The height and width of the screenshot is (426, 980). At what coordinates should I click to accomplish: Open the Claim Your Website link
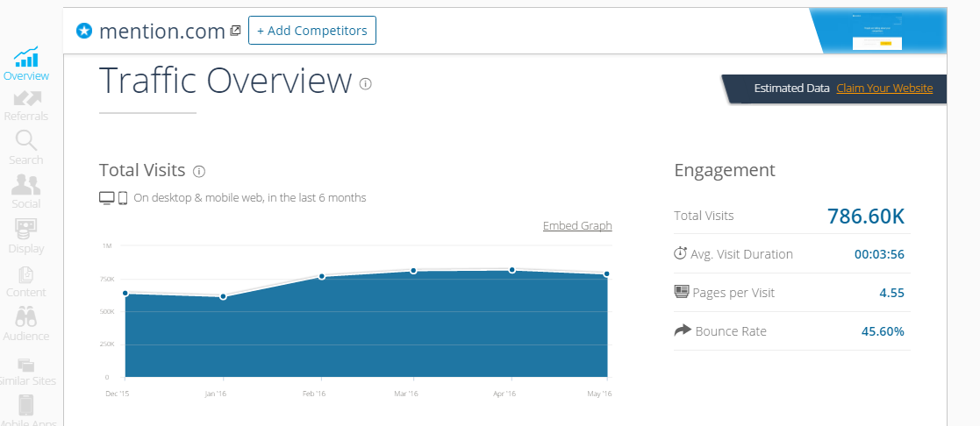884,88
